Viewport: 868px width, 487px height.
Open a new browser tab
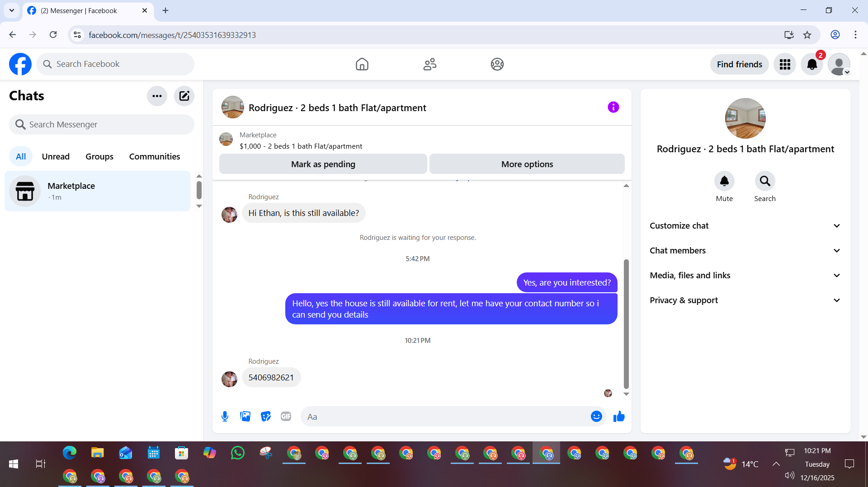pyautogui.click(x=165, y=10)
